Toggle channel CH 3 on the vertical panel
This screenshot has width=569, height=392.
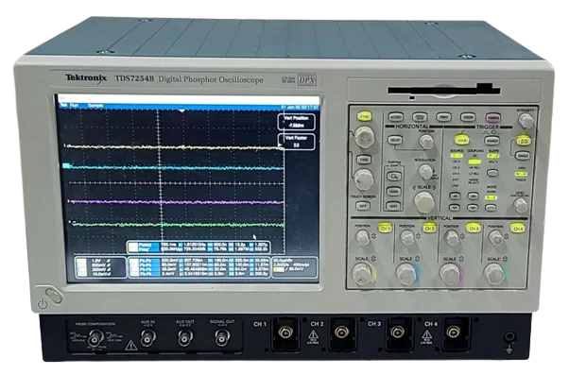[474, 229]
